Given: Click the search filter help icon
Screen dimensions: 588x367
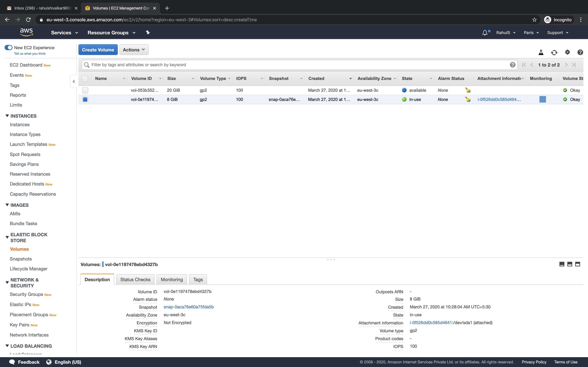Looking at the screenshot, I should [513, 65].
